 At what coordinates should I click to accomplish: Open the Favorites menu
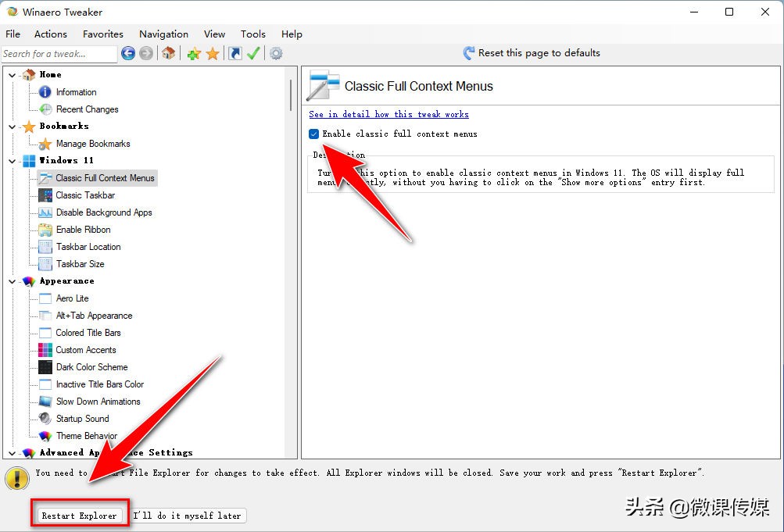[x=103, y=34]
